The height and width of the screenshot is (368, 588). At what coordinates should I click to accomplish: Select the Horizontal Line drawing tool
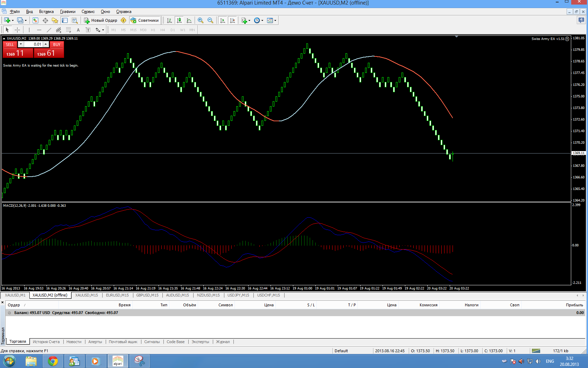click(x=39, y=30)
